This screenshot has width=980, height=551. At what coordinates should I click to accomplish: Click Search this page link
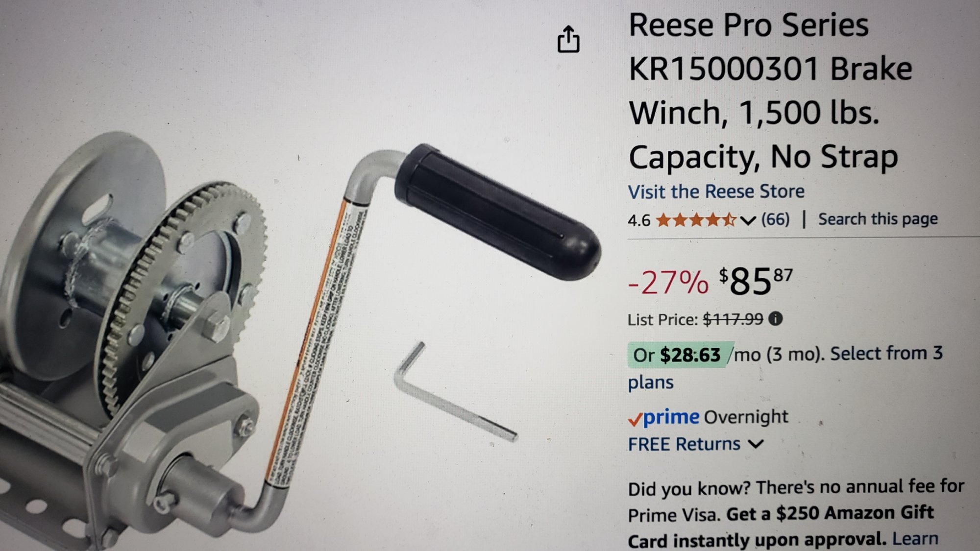click(878, 219)
